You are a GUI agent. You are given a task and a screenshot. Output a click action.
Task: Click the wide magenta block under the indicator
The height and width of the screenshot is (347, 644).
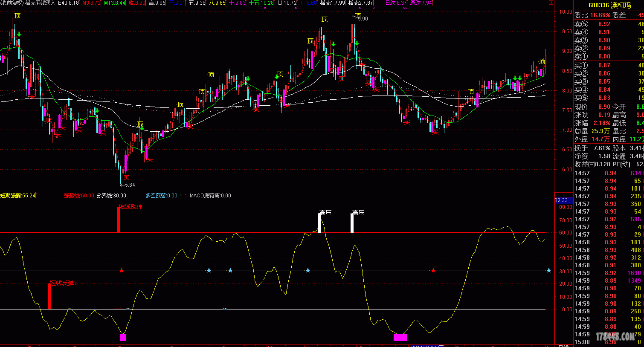[x=400, y=338]
